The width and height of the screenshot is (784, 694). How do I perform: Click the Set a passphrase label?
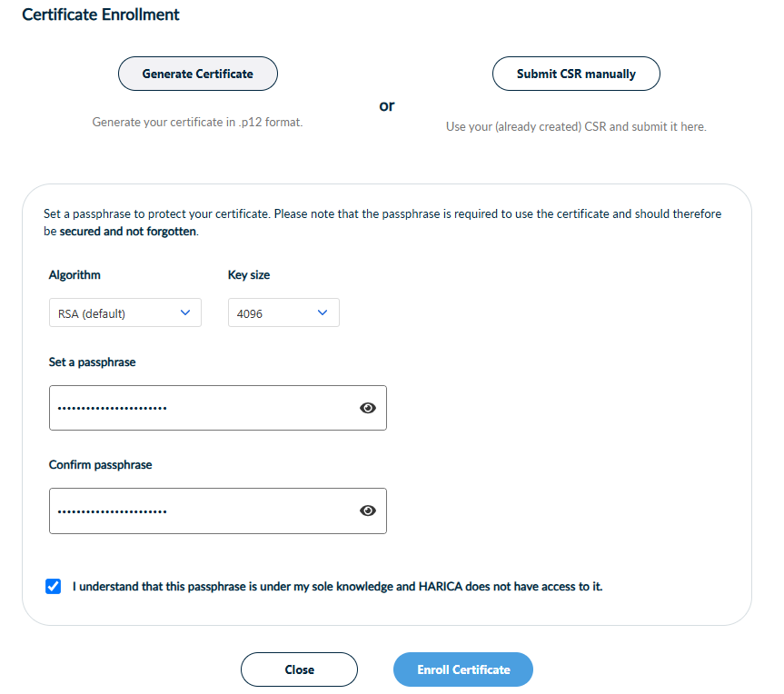click(92, 362)
